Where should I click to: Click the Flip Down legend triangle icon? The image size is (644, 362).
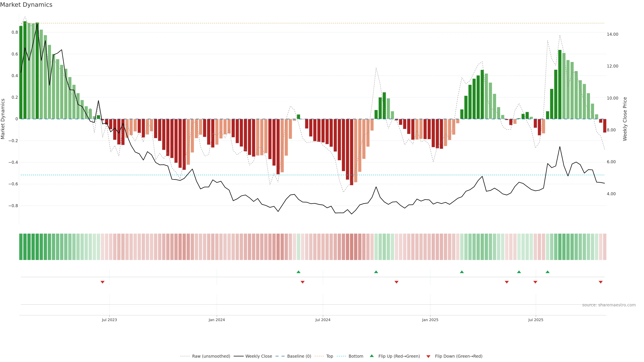coord(428,356)
